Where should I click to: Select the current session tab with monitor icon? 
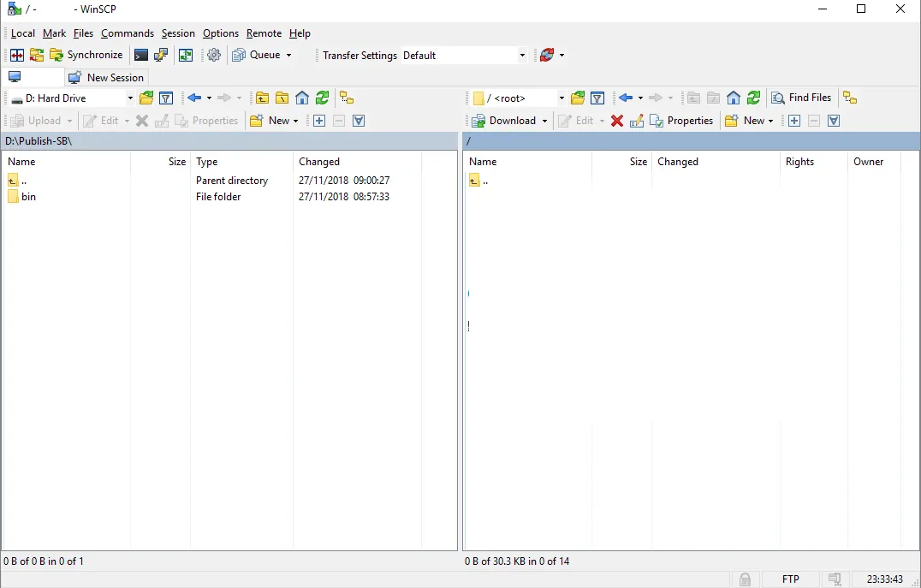click(33, 77)
